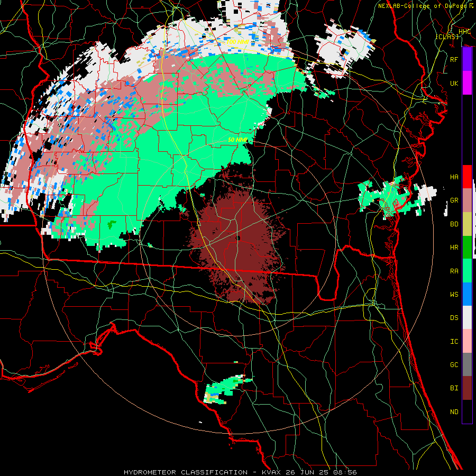476x476 pixels.
Task: Click the 100 NMI range ring label
Action: pyautogui.click(x=237, y=42)
